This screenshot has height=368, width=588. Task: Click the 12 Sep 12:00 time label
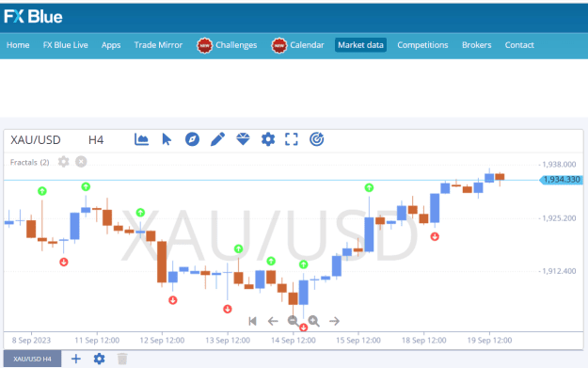coord(162,341)
